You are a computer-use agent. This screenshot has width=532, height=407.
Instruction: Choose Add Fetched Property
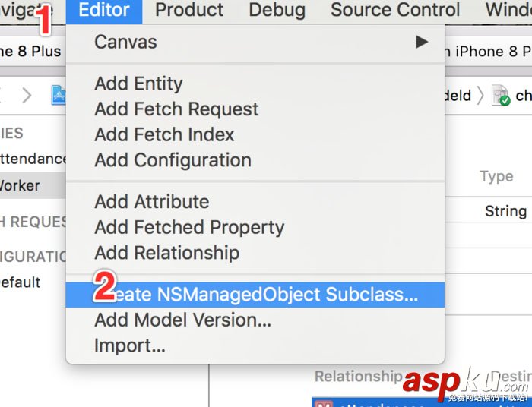click(189, 227)
